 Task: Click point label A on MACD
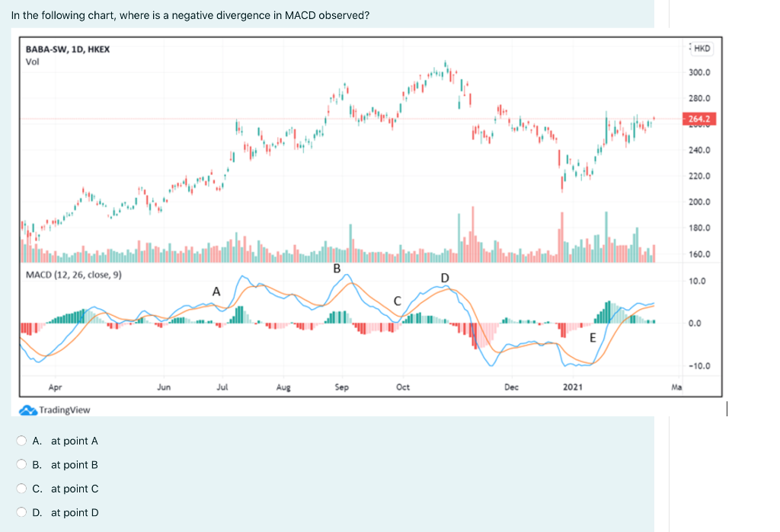[216, 291]
